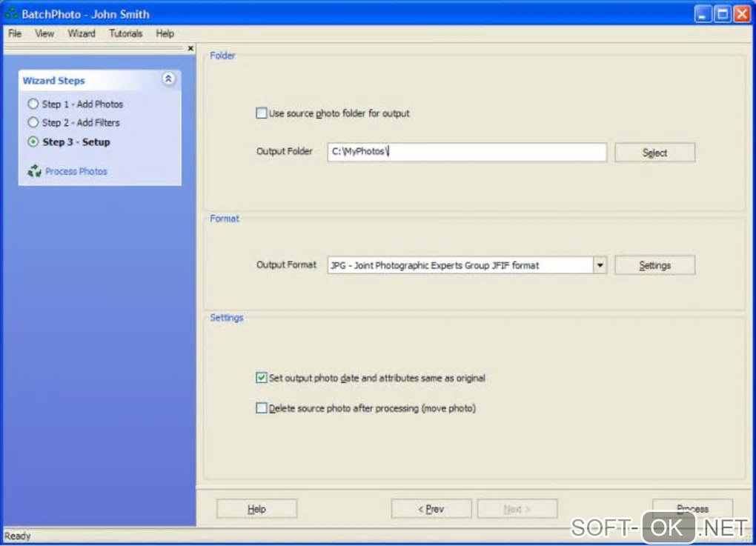
Task: Click the Output Format label
Action: pos(286,264)
